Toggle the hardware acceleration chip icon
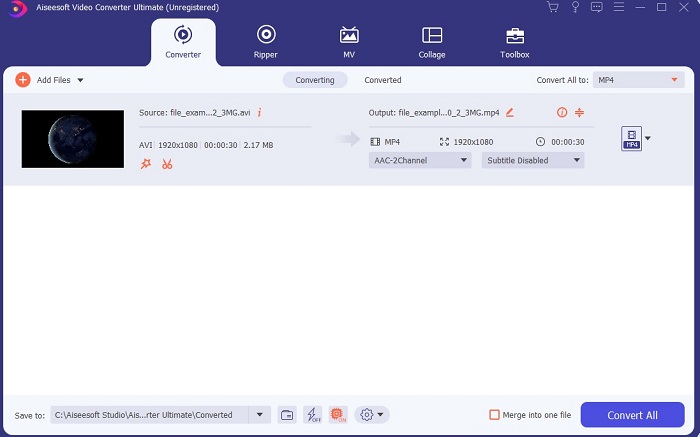 338,415
